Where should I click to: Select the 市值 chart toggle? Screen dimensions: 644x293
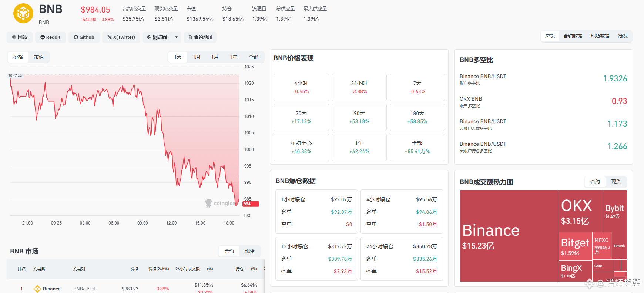click(39, 57)
